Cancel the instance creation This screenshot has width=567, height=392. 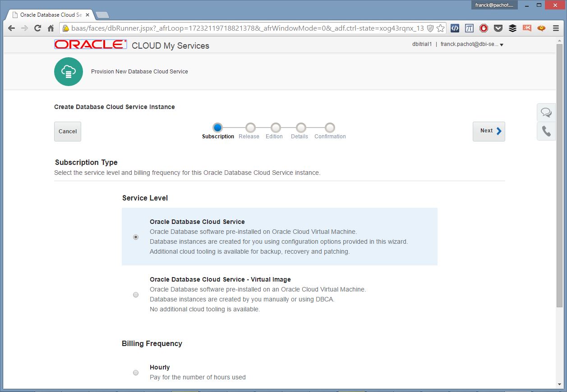(68, 132)
